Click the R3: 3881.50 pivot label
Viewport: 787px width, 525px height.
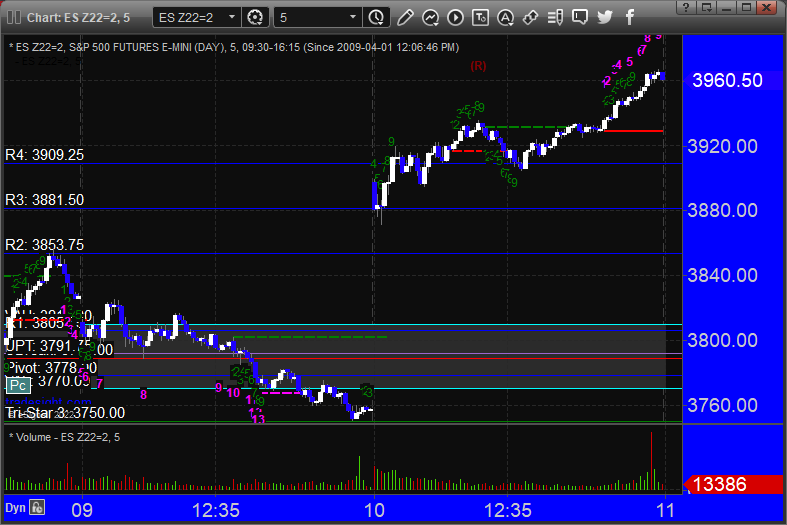tap(44, 200)
